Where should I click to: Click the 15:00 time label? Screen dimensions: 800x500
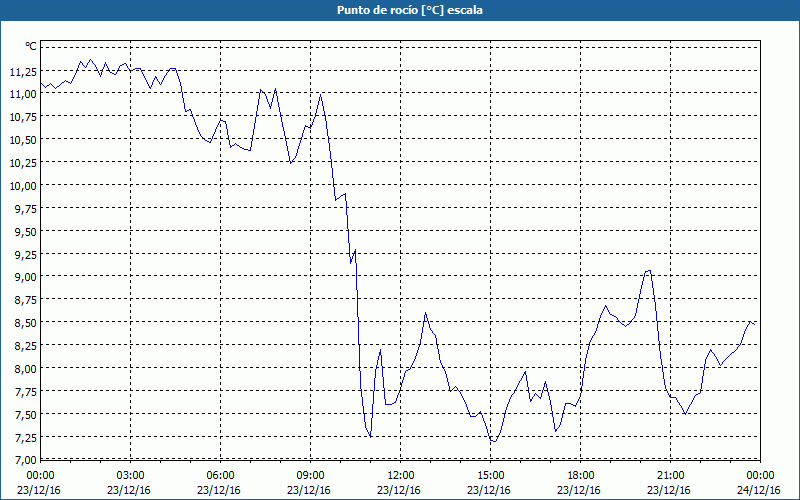490,476
